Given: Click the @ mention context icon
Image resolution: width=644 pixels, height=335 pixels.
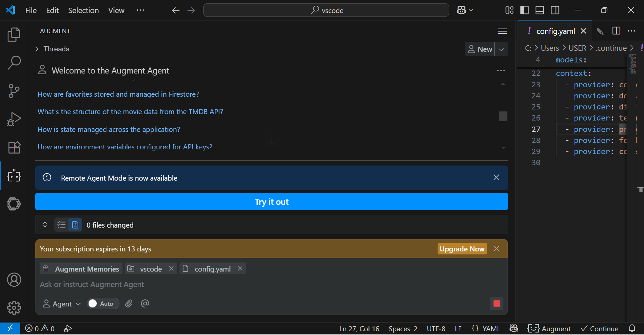Looking at the screenshot, I should (x=145, y=304).
